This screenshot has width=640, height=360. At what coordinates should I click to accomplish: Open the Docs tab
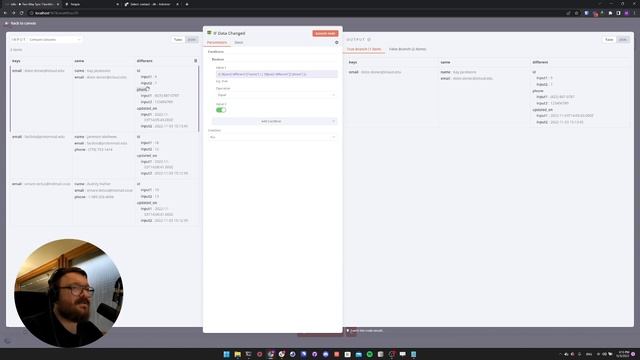point(239,42)
